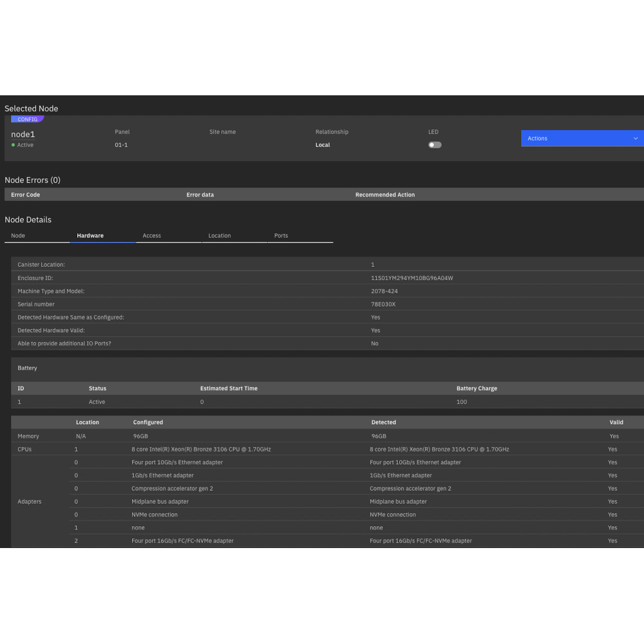Open the Access tab
644x644 pixels.
[x=152, y=236]
